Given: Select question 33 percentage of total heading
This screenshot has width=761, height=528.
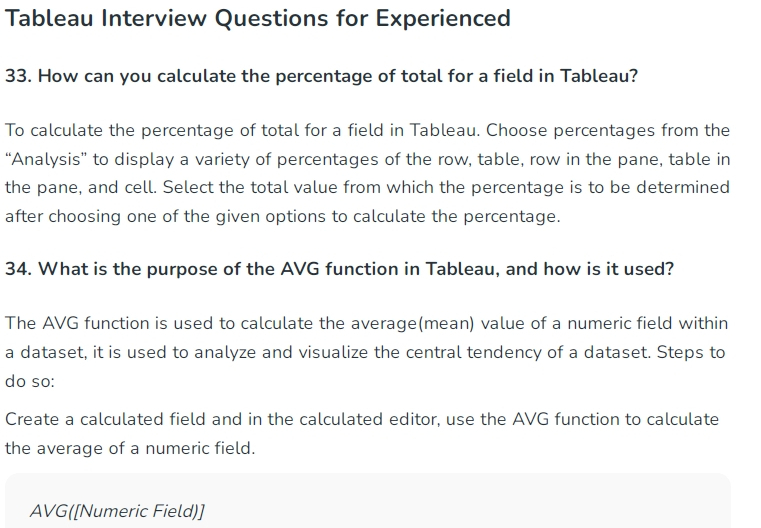Looking at the screenshot, I should (321, 76).
